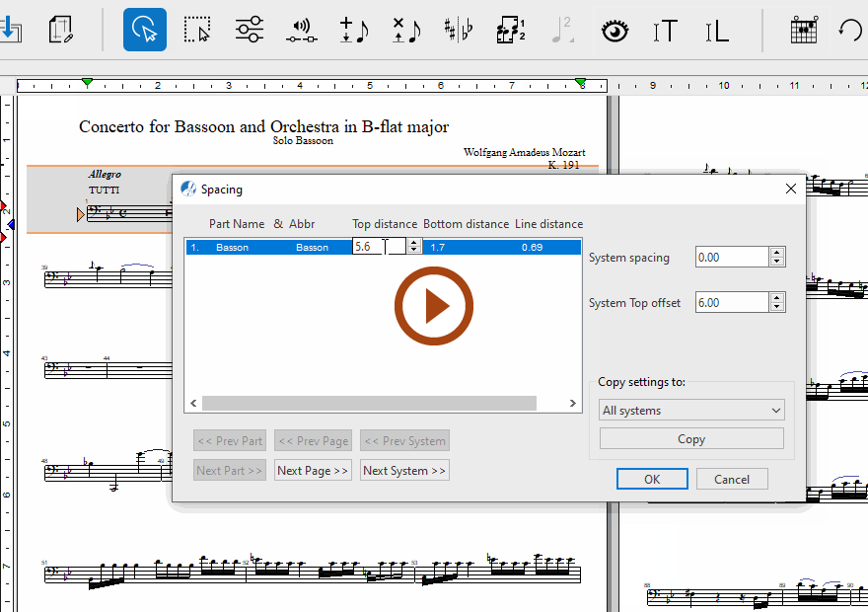868x612 pixels.
Task: Increase System spacing with the up arrow
Action: (777, 253)
